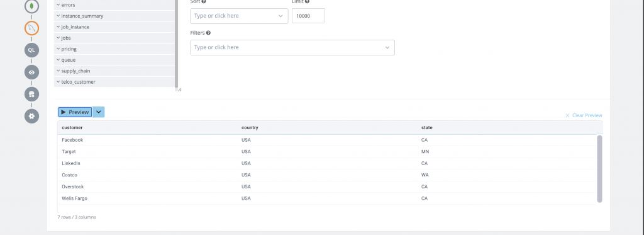The width and height of the screenshot is (644, 235).
Task: Select the LinkedIn customer cell
Action: point(71,163)
